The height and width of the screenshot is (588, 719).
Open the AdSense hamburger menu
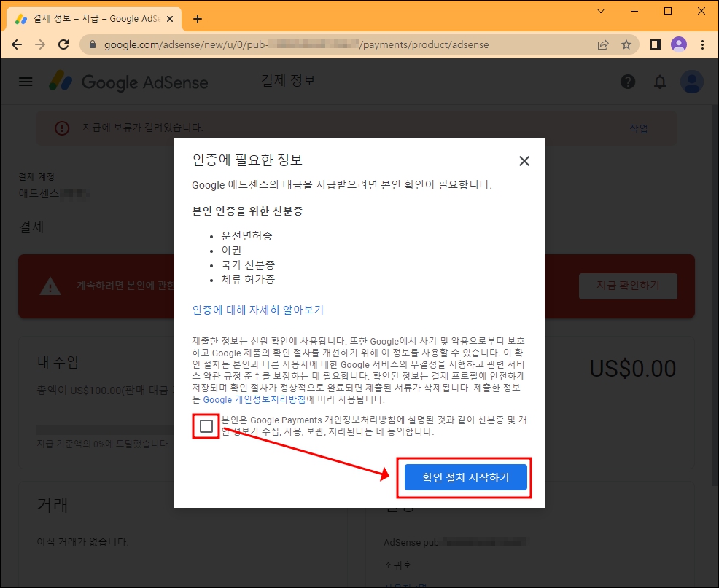click(x=26, y=82)
